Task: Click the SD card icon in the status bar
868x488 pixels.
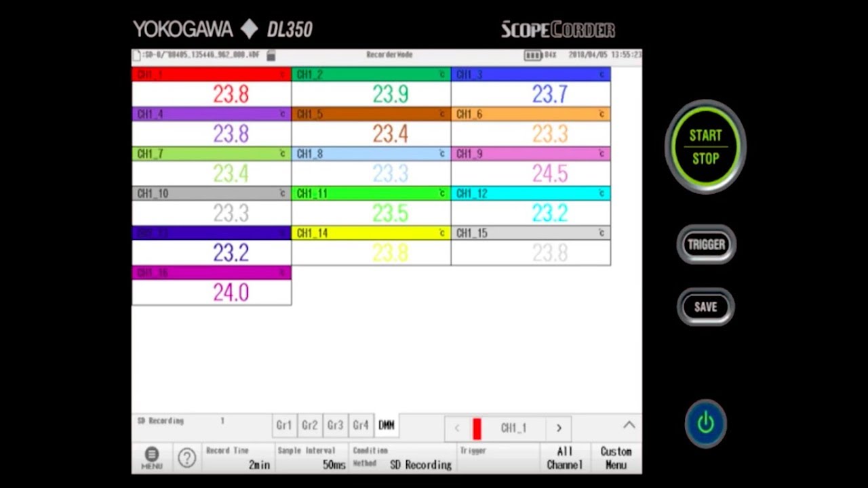Action: [x=271, y=55]
